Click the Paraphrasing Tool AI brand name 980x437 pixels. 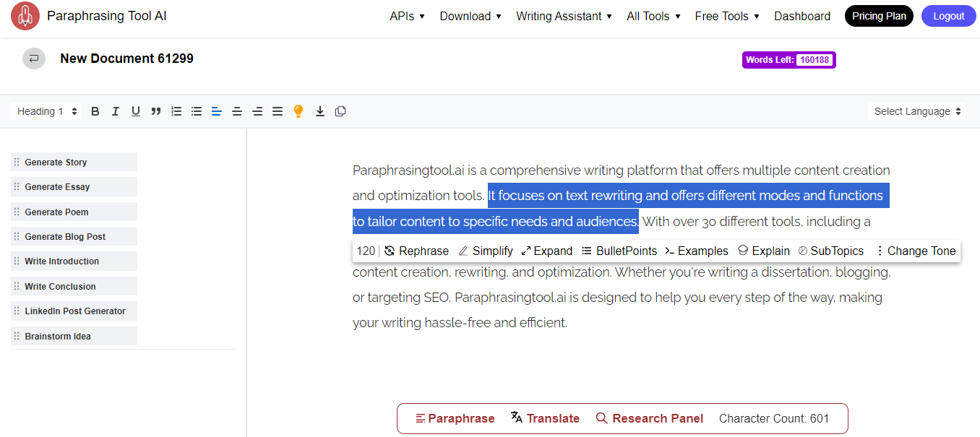click(107, 16)
